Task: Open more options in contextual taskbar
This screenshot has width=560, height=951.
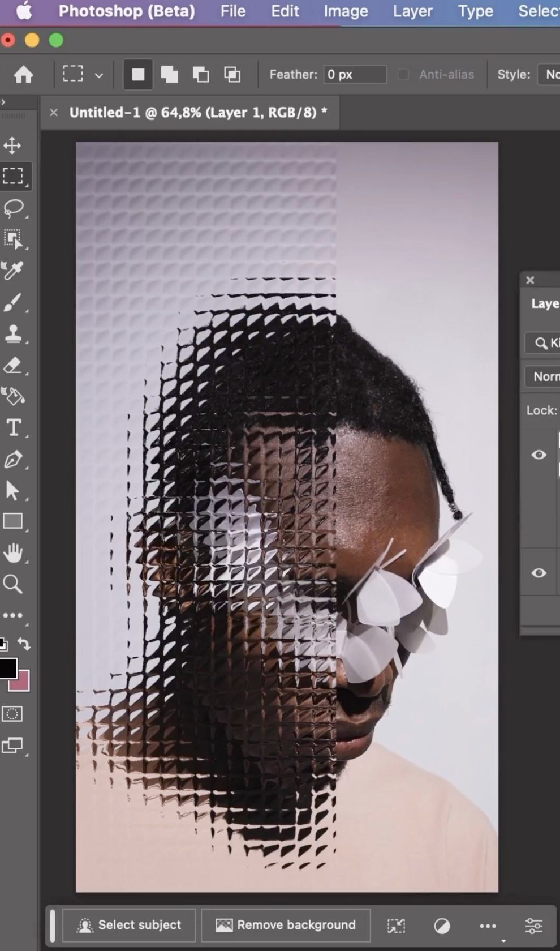Action: [488, 926]
